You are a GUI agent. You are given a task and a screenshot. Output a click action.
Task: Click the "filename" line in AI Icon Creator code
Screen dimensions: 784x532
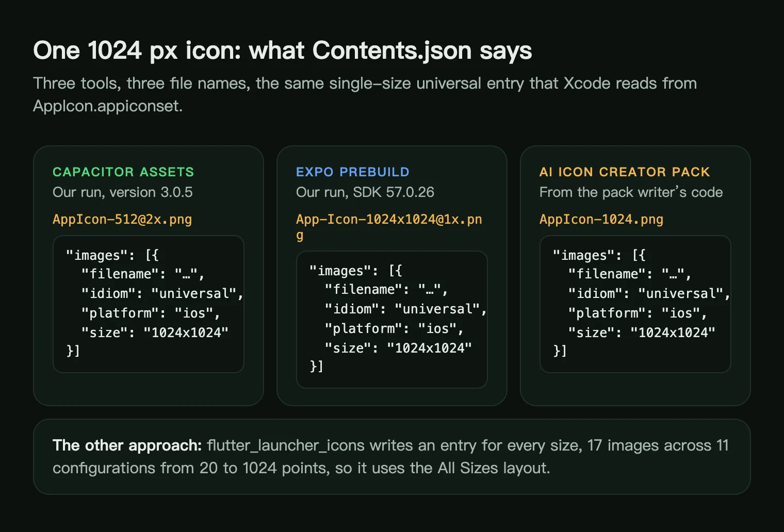click(x=630, y=274)
